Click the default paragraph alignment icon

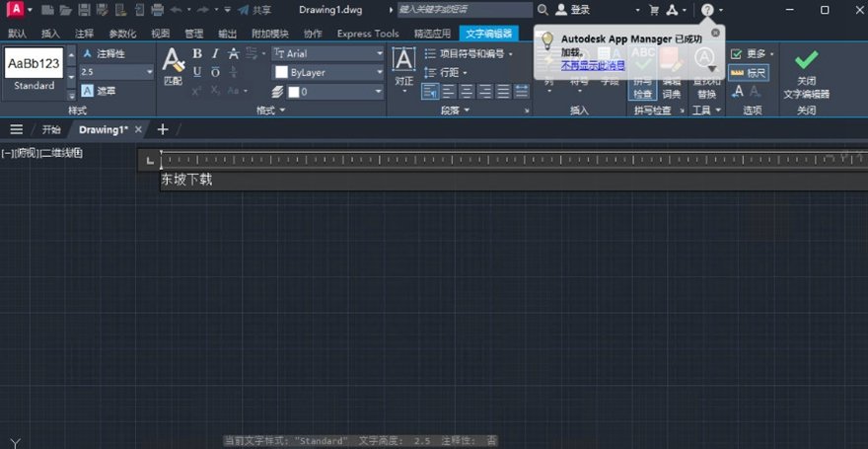point(430,91)
